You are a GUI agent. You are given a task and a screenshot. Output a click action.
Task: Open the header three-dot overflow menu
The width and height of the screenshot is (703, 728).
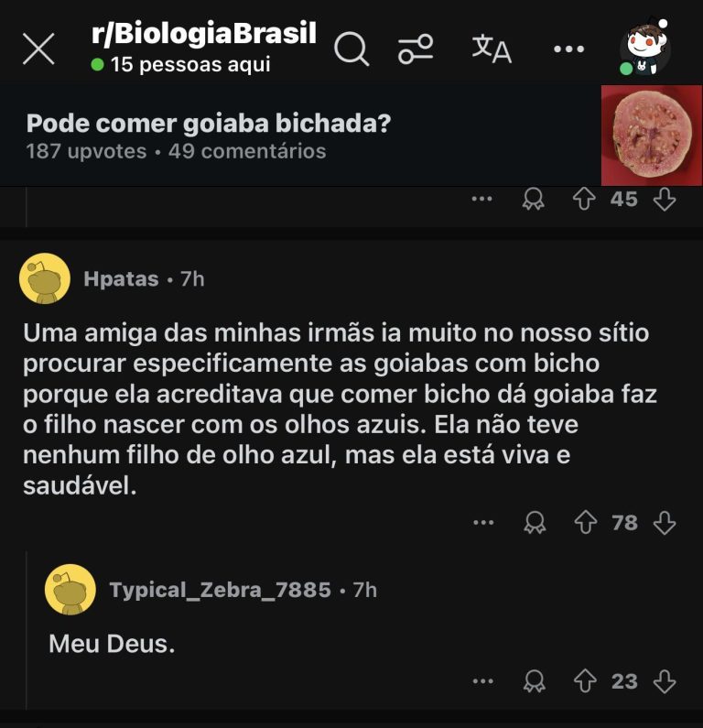[x=568, y=49]
